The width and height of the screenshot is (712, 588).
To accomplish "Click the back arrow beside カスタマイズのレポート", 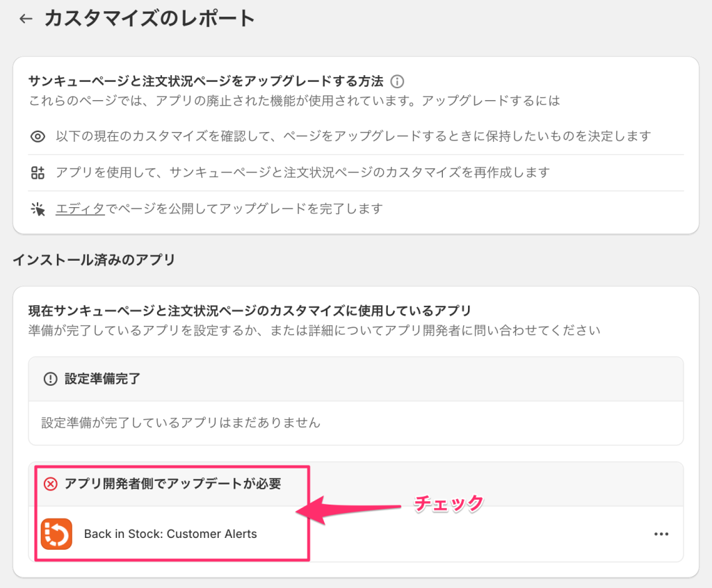I will click(25, 18).
